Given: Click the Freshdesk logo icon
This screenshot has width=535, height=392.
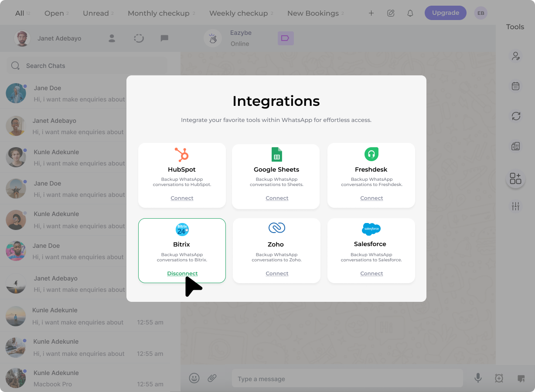Looking at the screenshot, I should click(x=371, y=154).
